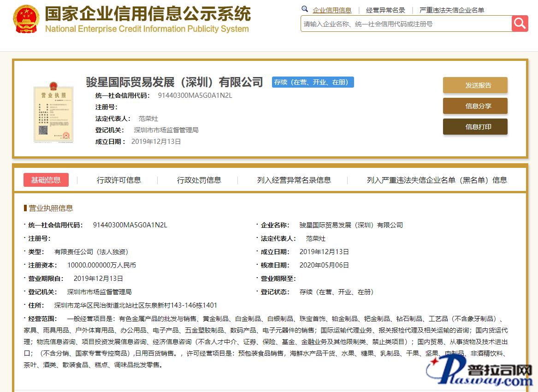The height and width of the screenshot is (392, 538).
Task: Click the 信息分享 button
Action: point(475,106)
